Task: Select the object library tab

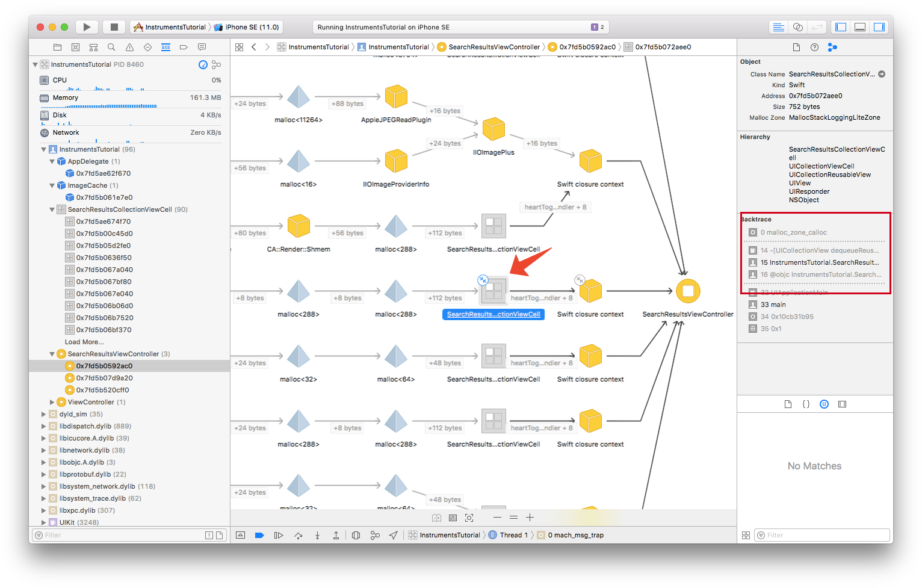Action: [x=824, y=404]
